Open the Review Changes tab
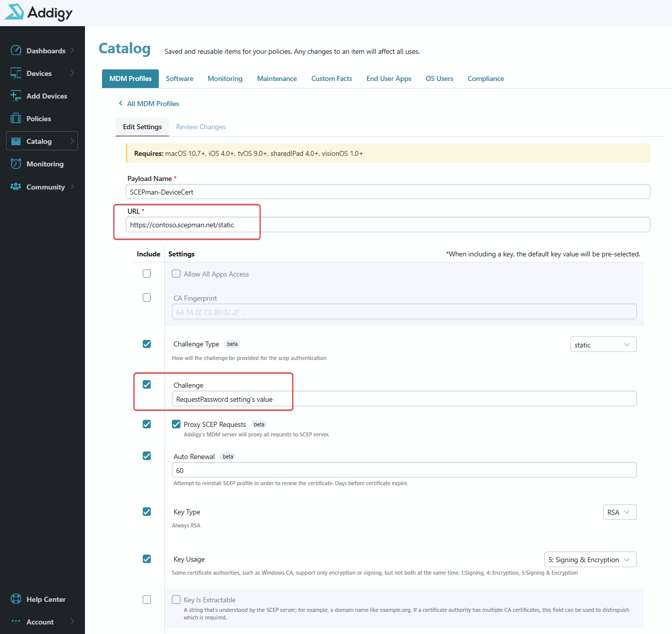This screenshot has width=672, height=634. click(x=201, y=127)
